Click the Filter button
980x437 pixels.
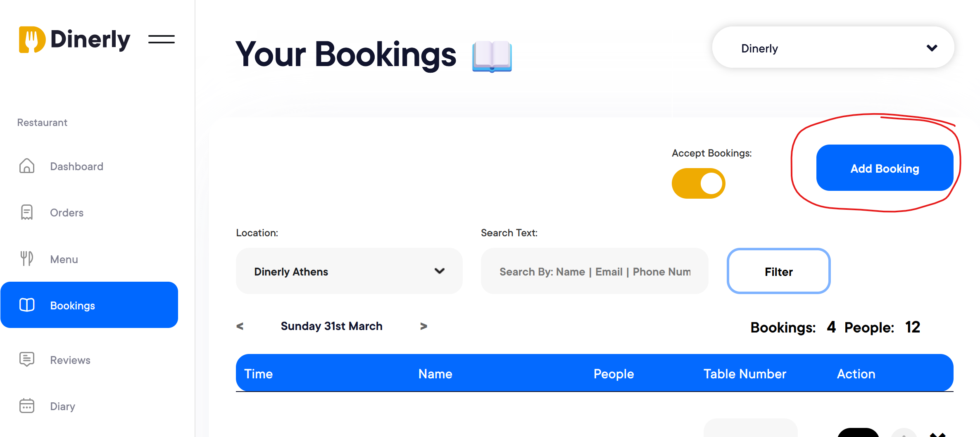pos(778,271)
